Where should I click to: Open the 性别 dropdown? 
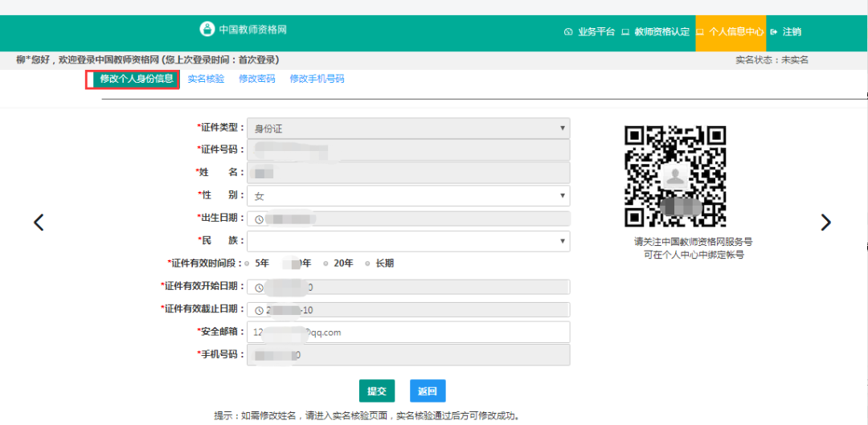coord(408,196)
